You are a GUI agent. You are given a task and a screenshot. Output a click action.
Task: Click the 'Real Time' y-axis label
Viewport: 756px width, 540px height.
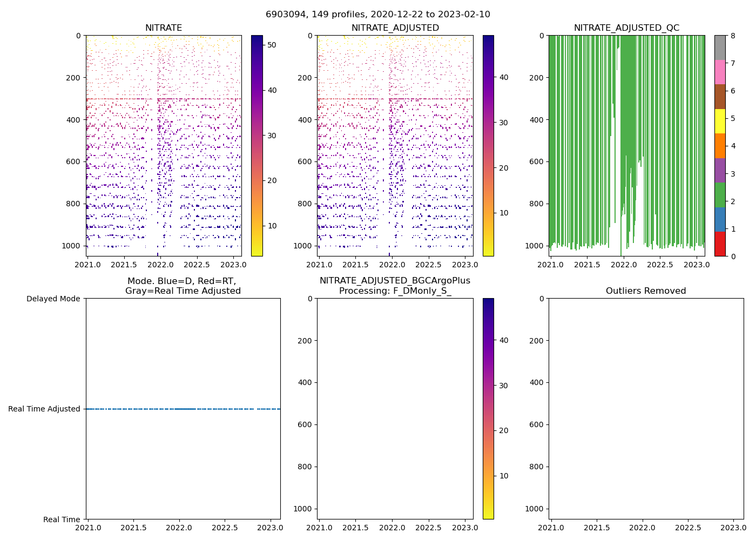(x=62, y=519)
